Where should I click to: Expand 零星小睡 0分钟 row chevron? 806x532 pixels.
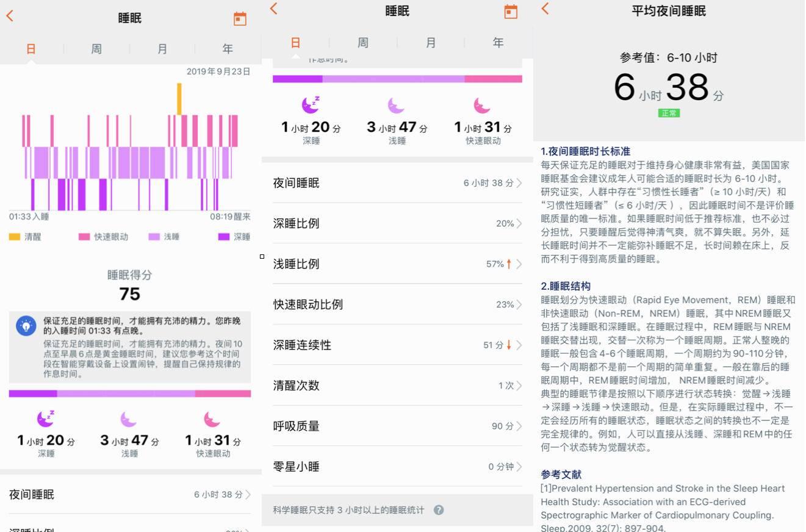pos(519,467)
